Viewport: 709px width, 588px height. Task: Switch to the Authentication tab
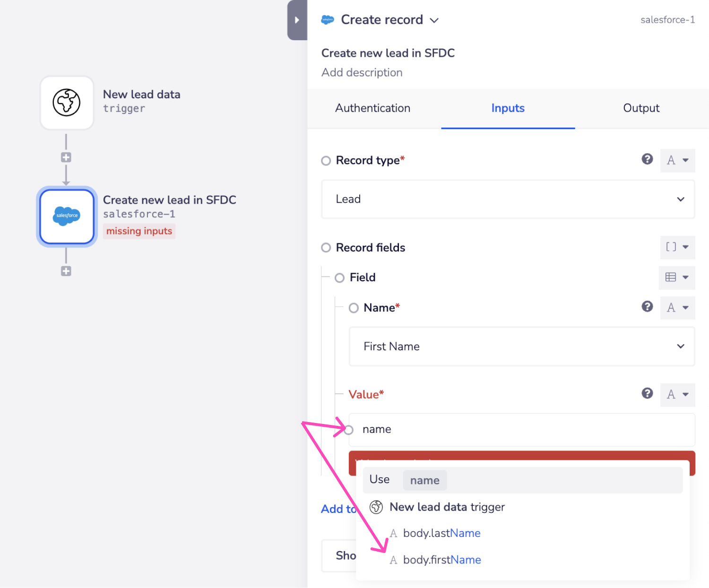[x=372, y=108]
